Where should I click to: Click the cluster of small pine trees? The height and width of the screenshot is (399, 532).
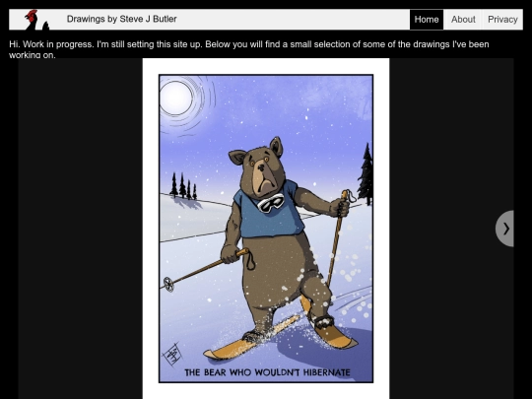tap(183, 186)
